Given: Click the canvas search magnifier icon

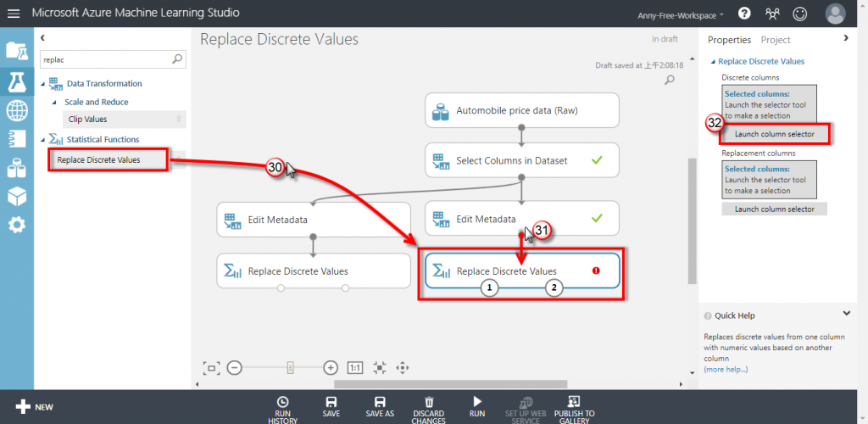Looking at the screenshot, I should tap(670, 81).
